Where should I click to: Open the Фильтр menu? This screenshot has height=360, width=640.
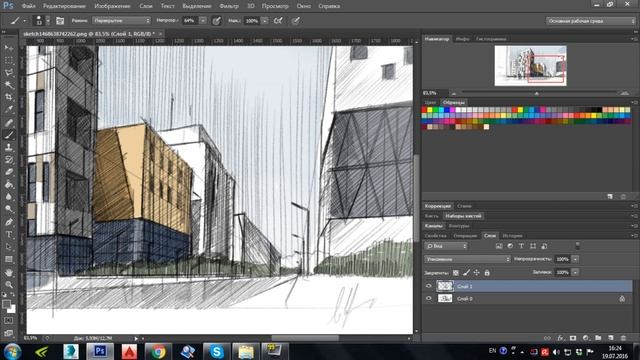coord(229,6)
